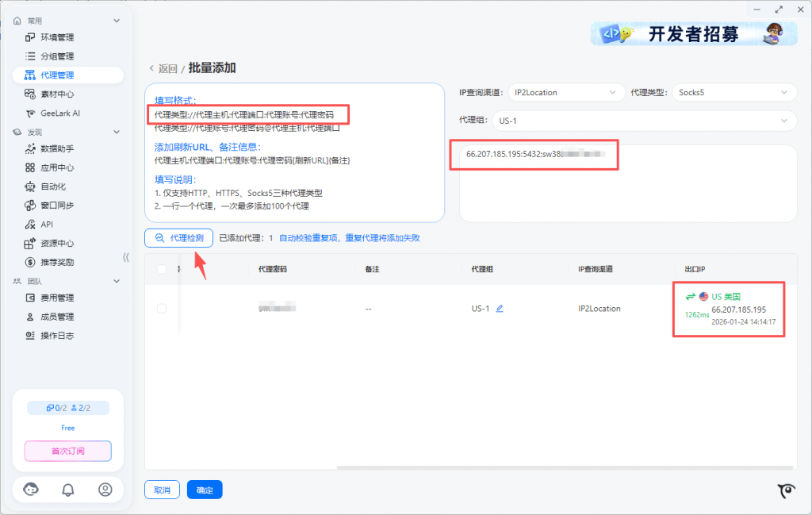Collapse the sidebar with double-chevron icon
The width and height of the screenshot is (812, 515).
click(x=125, y=257)
